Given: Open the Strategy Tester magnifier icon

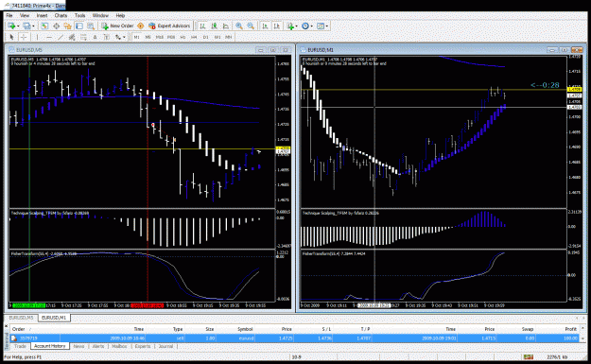Looking at the screenshot, I should click(x=91, y=26).
